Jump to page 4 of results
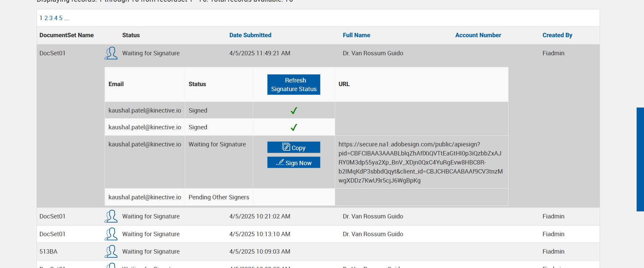The width and height of the screenshot is (644, 268). coord(56,18)
